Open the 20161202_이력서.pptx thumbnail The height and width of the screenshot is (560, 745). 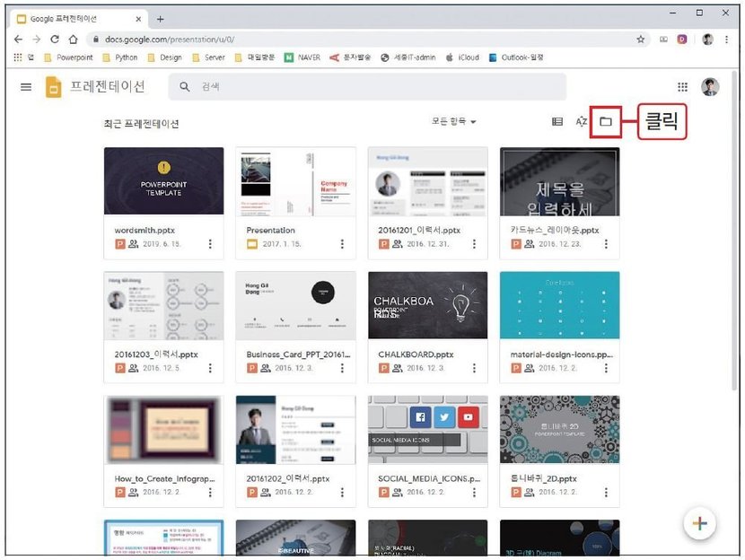(295, 430)
